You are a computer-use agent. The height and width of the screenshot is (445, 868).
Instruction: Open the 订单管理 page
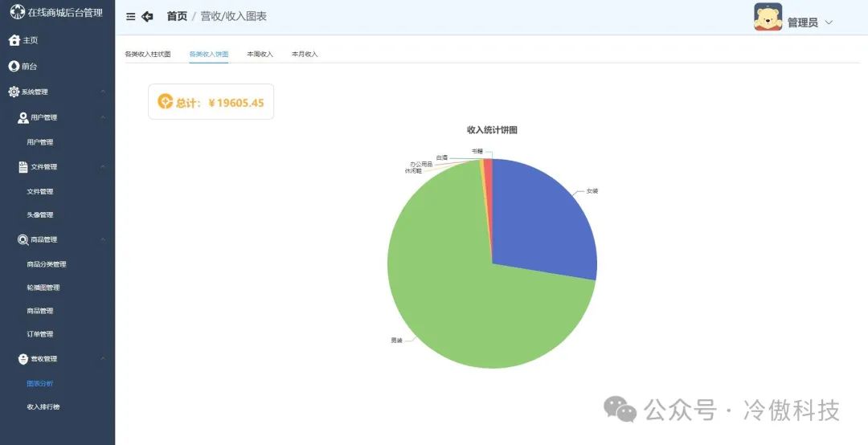pyautogui.click(x=40, y=334)
